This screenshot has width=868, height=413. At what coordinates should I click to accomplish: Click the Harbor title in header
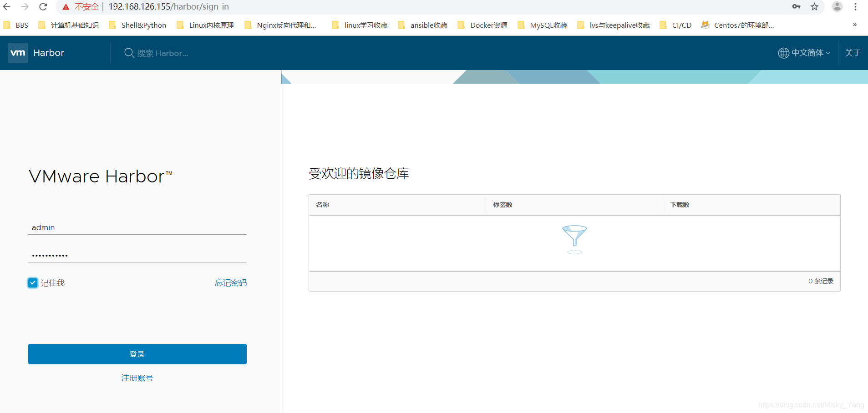[49, 53]
